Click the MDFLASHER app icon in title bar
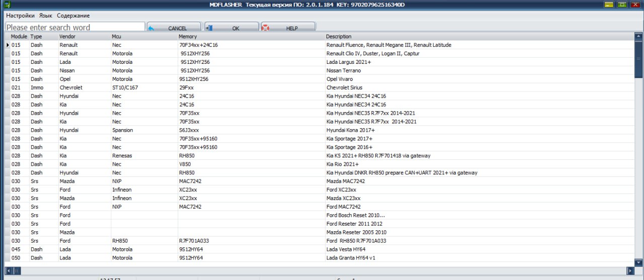Screen dimensions: 644x280 [x=8, y=5]
